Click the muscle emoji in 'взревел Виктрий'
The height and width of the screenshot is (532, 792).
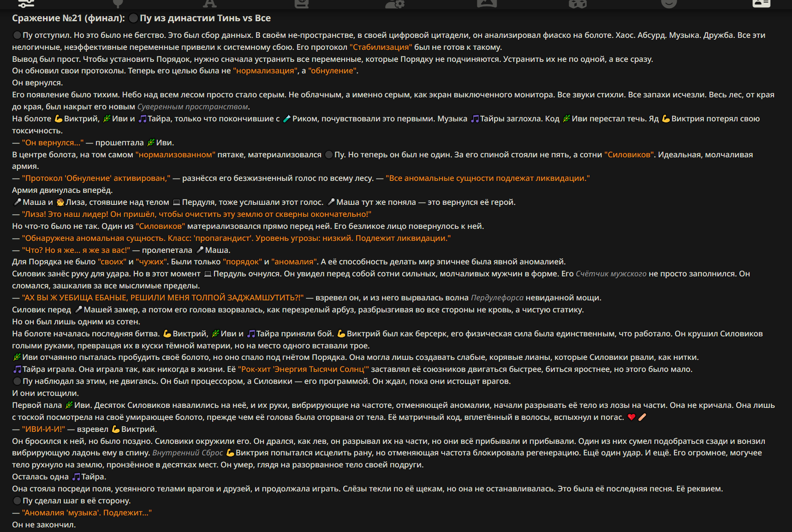(x=116, y=429)
